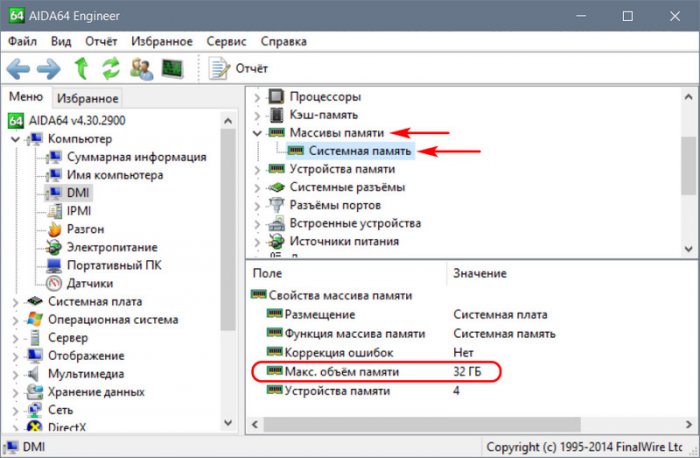This screenshot has width=700, height=458.
Task: Click DMI list scroll-up arrow
Action: pos(688,96)
